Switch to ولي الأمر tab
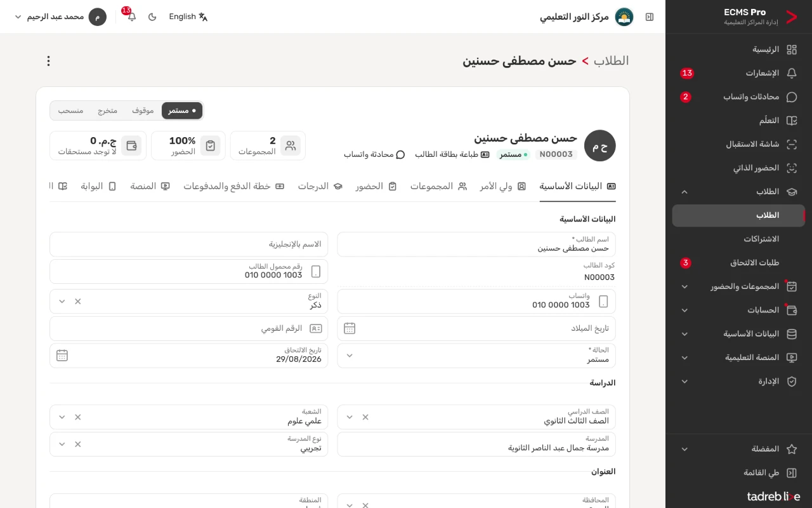 point(503,186)
